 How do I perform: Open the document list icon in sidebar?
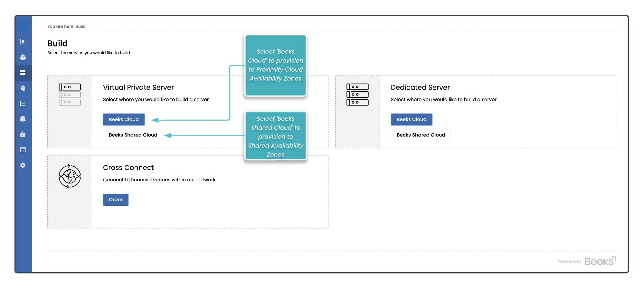pyautogui.click(x=23, y=42)
